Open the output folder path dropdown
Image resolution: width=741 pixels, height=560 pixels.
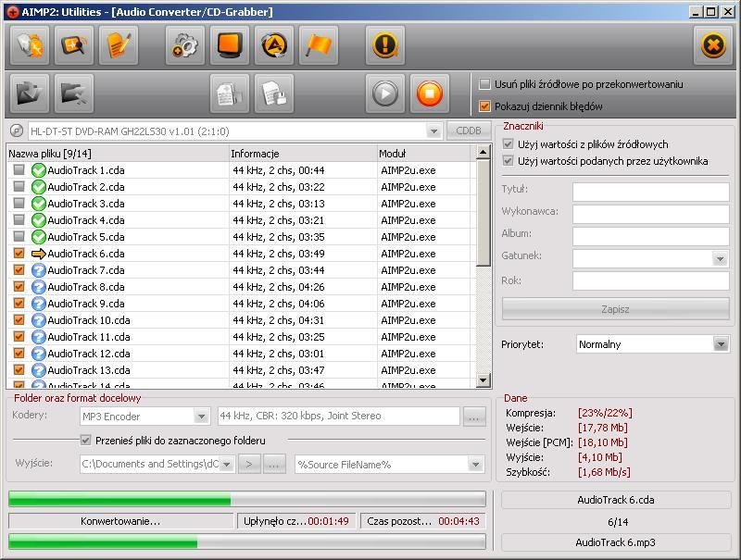coord(227,464)
